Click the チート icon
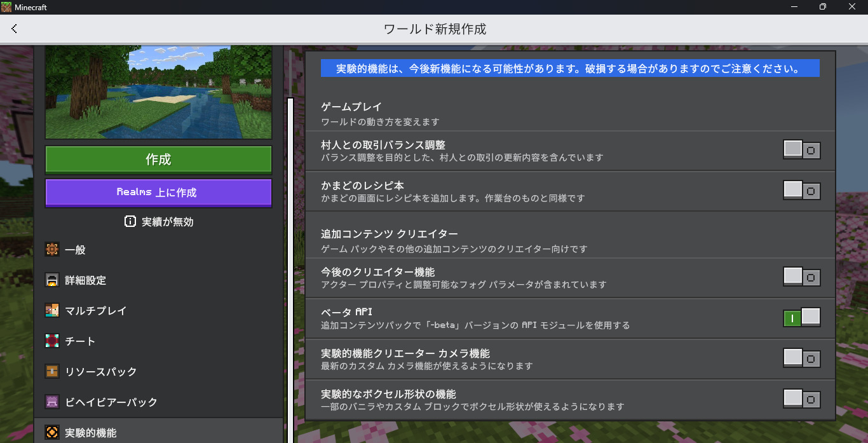Image resolution: width=868 pixels, height=443 pixels. [x=52, y=341]
